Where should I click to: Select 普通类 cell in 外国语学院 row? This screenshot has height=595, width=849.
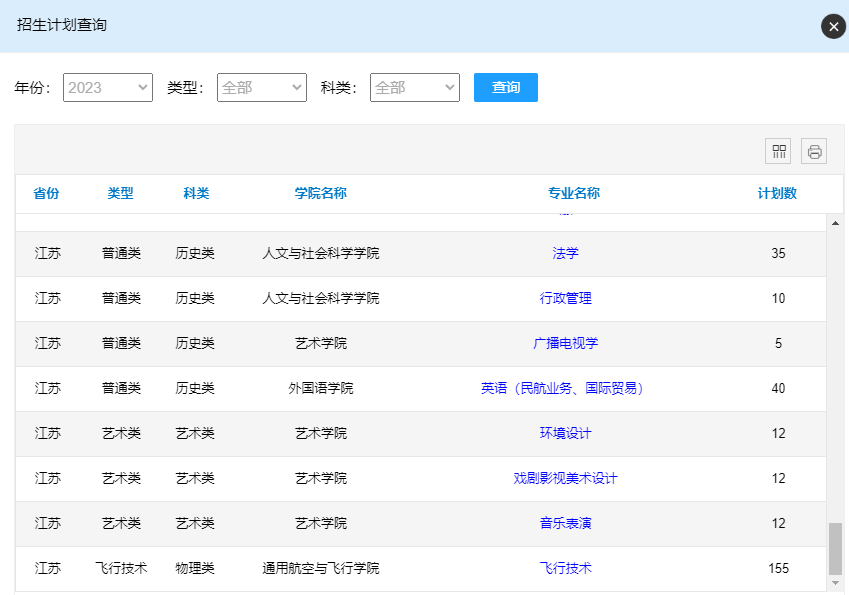tap(121, 388)
